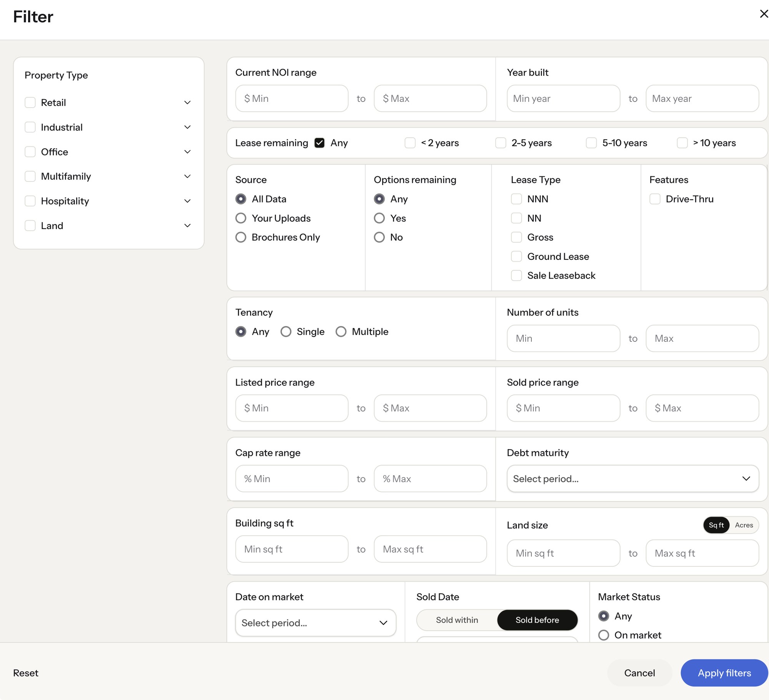The width and height of the screenshot is (769, 700).
Task: Focus the Current NOI $ Max field
Action: [x=430, y=98]
